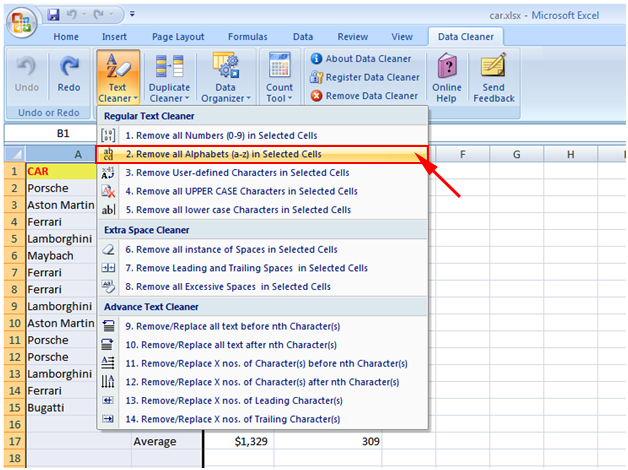
Task: Click cell A1 containing CAR
Action: point(61,171)
